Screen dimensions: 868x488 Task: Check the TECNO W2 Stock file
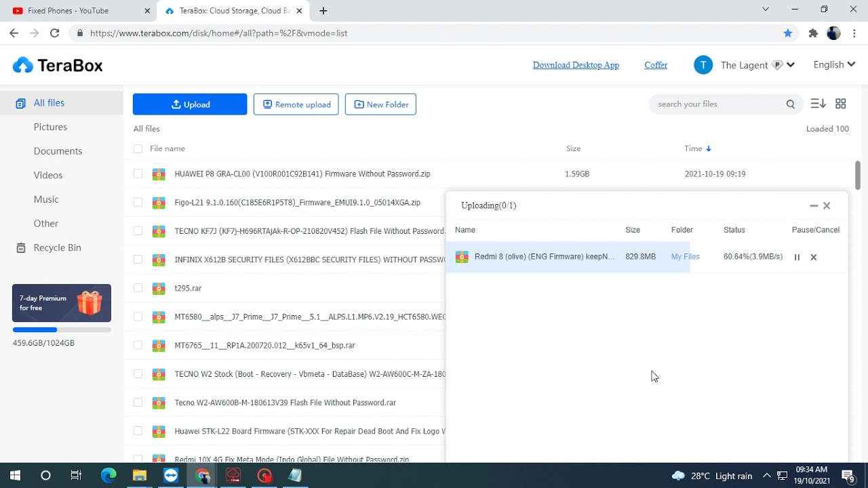pos(138,373)
